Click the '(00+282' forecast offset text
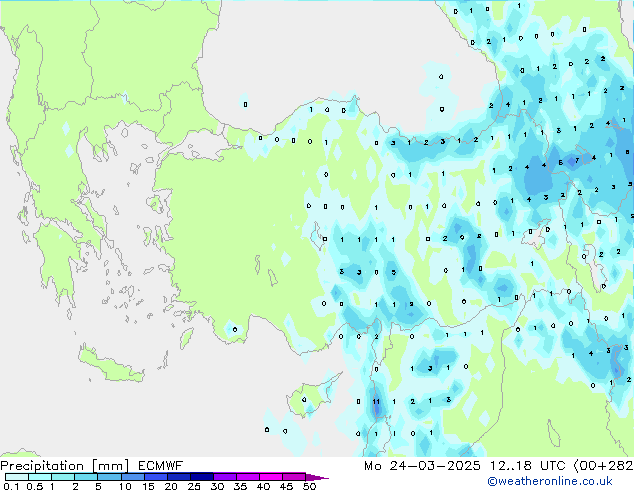634x490 pixels. pyautogui.click(x=604, y=466)
